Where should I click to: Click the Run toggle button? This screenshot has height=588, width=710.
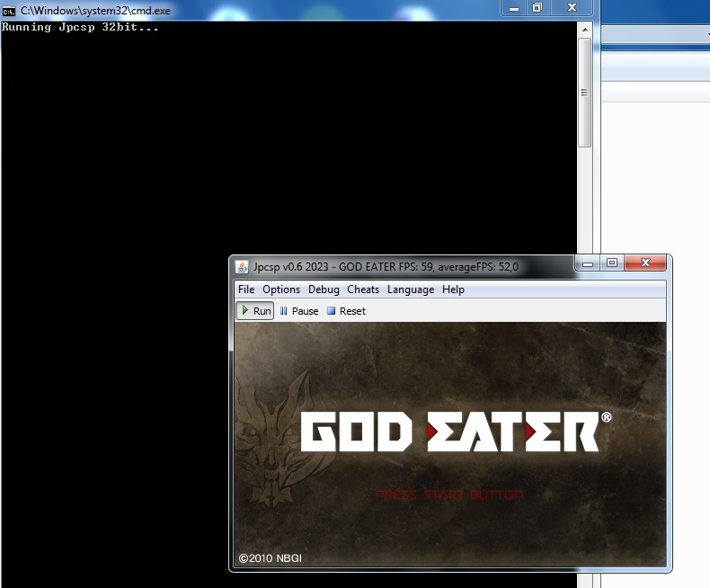click(x=254, y=311)
